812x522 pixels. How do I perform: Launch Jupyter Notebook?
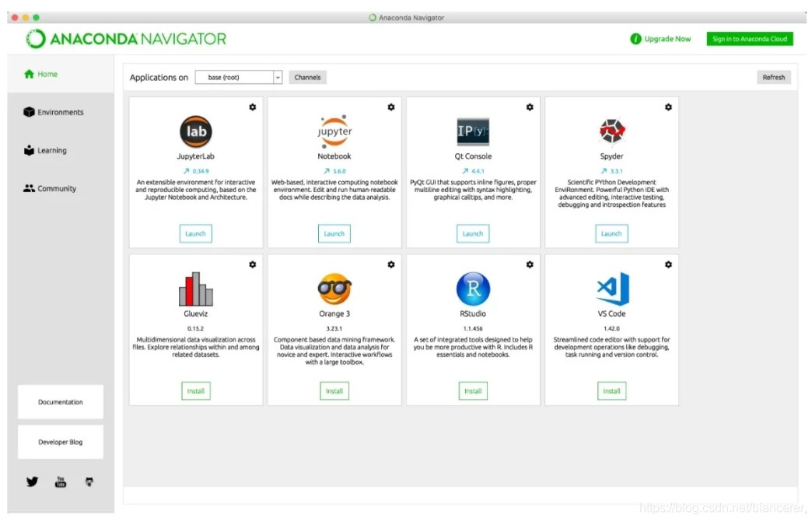pos(334,233)
